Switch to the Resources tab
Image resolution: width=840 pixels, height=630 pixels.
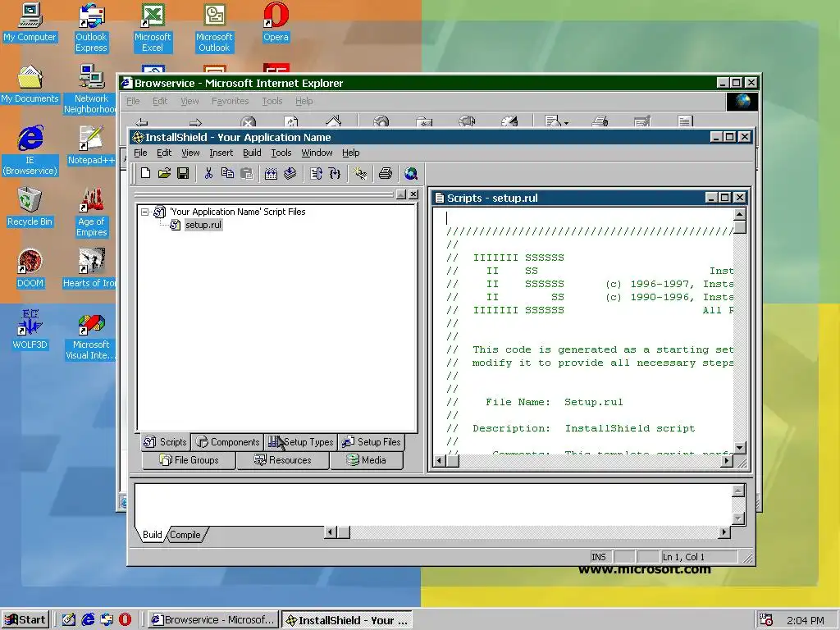pos(282,460)
